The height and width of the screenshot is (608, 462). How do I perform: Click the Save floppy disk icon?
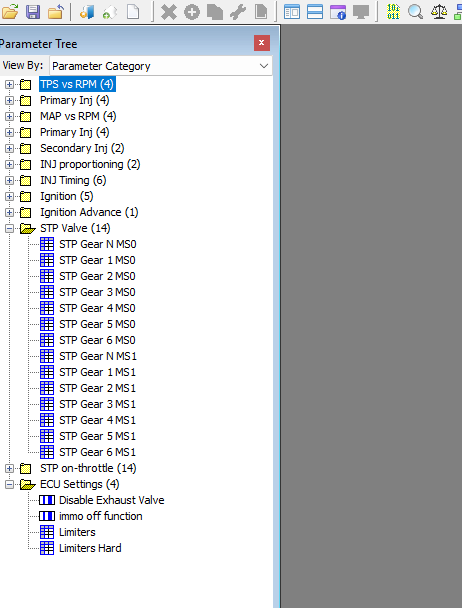[33, 12]
